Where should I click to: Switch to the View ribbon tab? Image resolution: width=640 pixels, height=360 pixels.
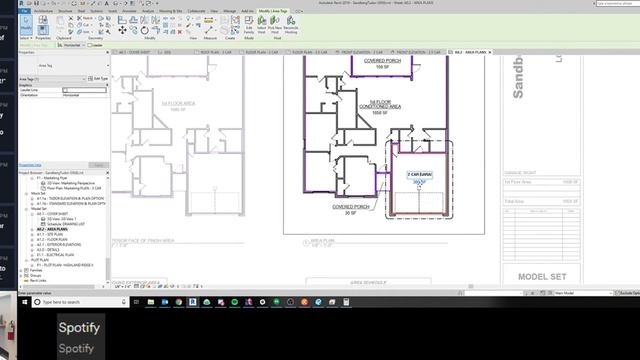(x=214, y=11)
